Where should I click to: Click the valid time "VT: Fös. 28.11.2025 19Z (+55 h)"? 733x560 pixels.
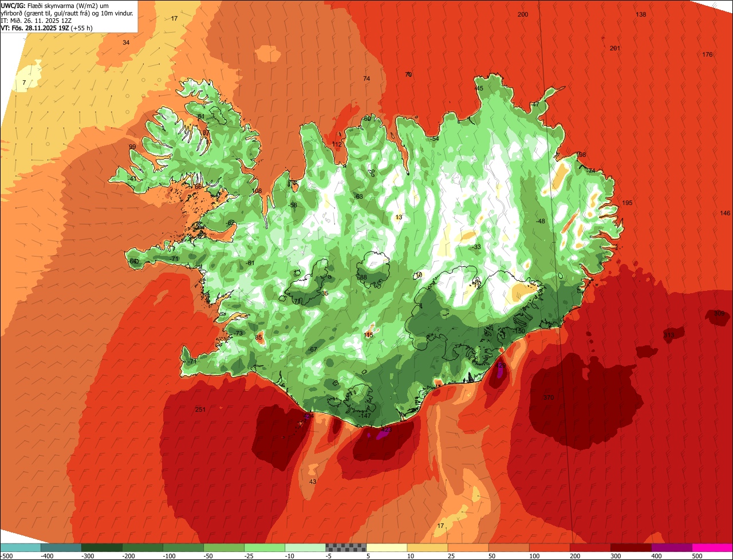(47, 27)
